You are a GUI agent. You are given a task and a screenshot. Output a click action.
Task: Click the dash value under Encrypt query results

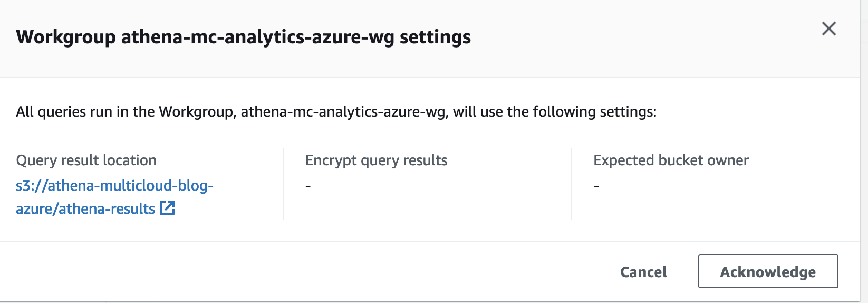pyautogui.click(x=308, y=186)
